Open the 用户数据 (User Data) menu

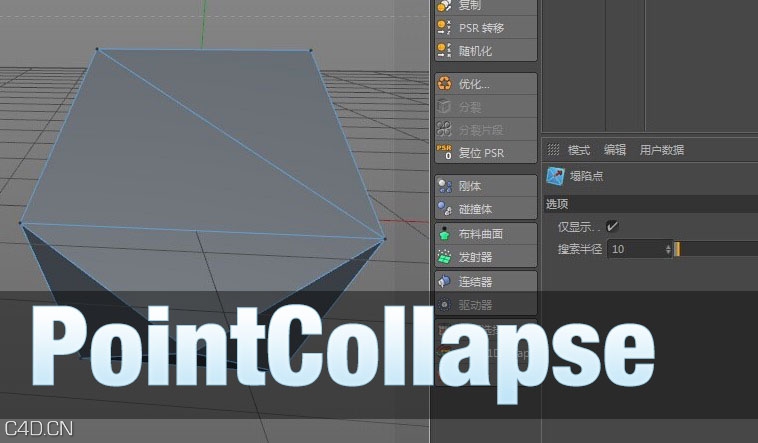pyautogui.click(x=662, y=150)
